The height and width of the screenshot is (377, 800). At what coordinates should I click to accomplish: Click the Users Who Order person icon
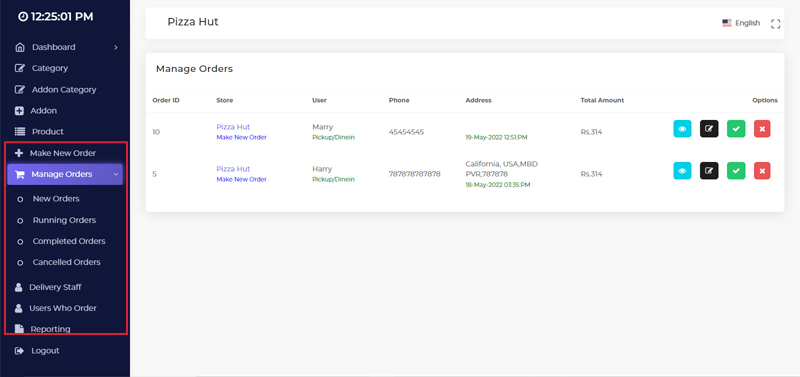tap(19, 308)
